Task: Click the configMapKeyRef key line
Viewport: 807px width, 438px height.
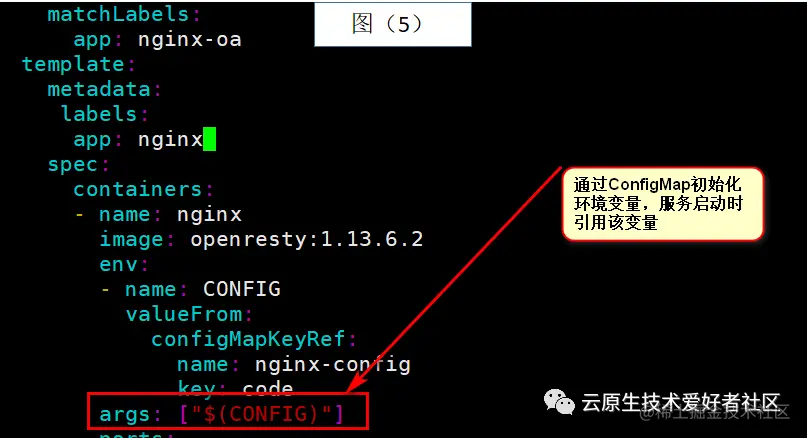Action: click(254, 339)
